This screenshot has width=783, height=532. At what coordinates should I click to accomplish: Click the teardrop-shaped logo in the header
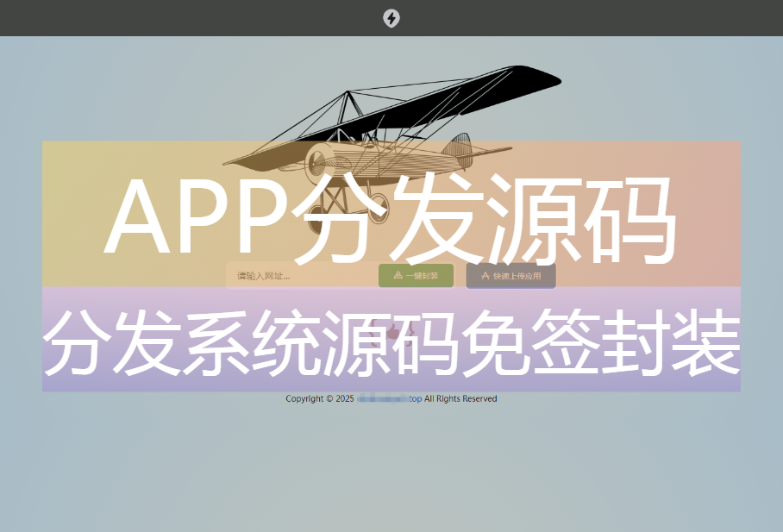coord(391,18)
